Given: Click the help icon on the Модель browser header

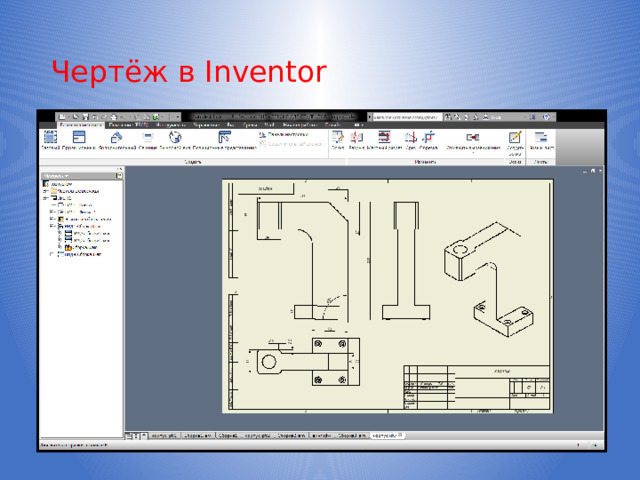Looking at the screenshot, I should coord(119,176).
